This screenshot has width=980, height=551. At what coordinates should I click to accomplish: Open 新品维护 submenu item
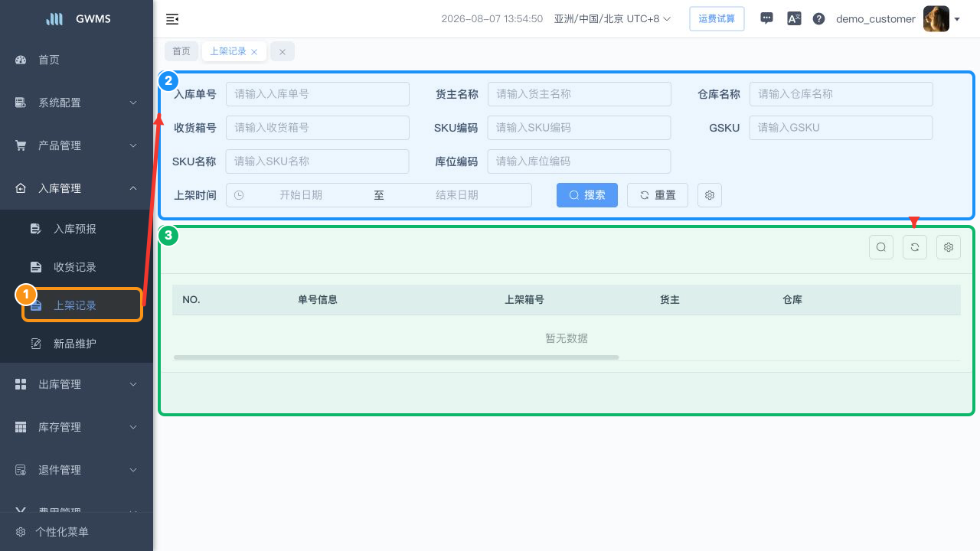click(x=77, y=344)
